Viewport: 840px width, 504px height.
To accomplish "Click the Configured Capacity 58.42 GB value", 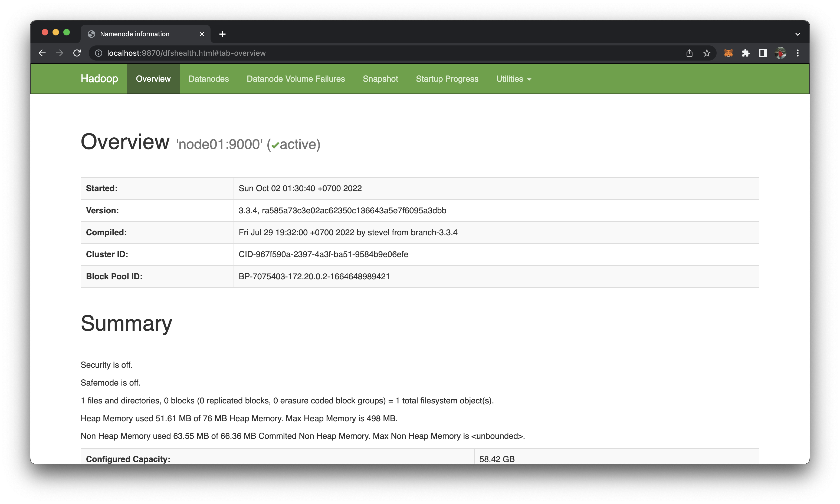I will click(497, 459).
